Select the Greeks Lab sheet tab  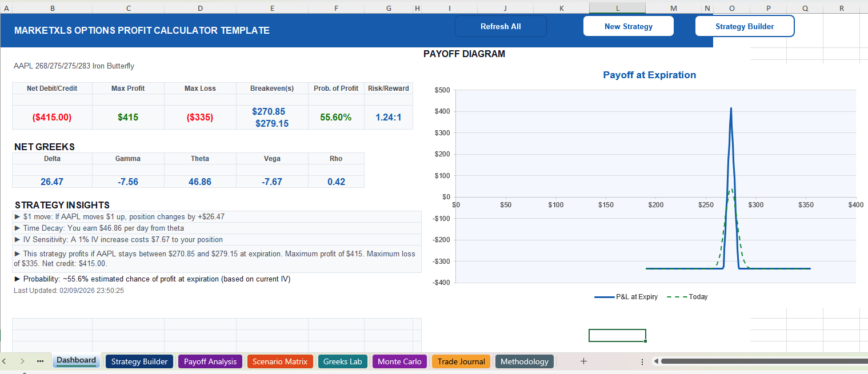[x=342, y=361]
